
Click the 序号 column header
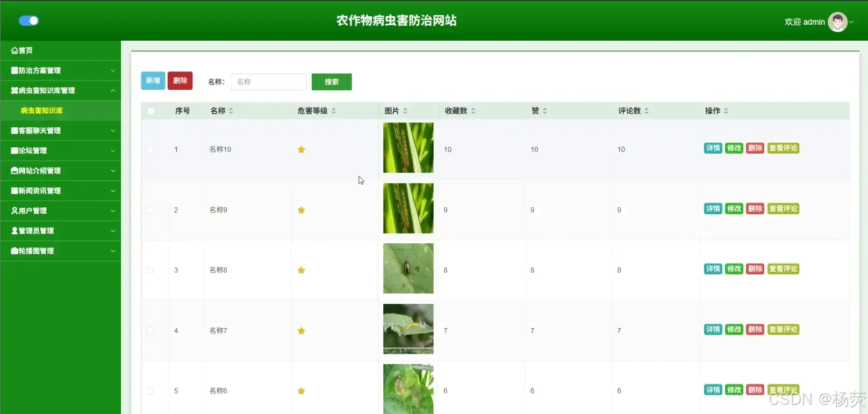183,111
